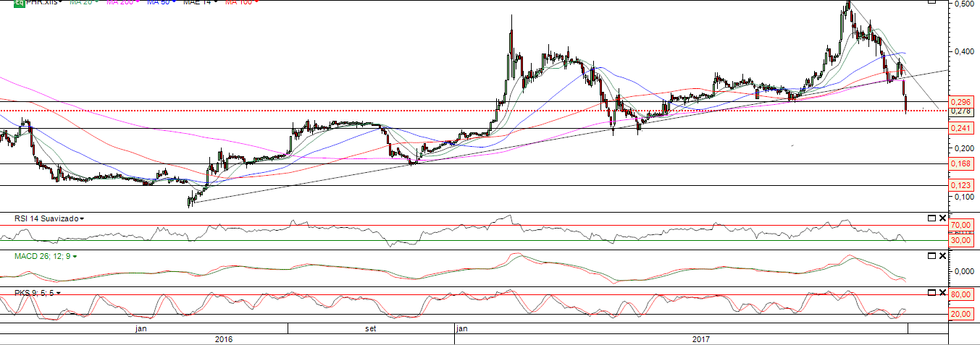
Task: Close the MACD indicator panel
Action: click(x=942, y=255)
